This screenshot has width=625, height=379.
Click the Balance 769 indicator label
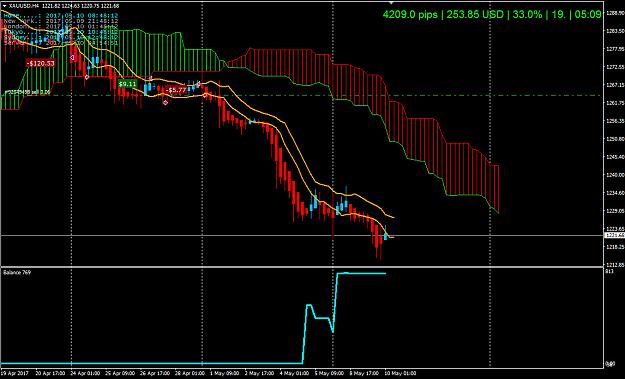tap(17, 273)
